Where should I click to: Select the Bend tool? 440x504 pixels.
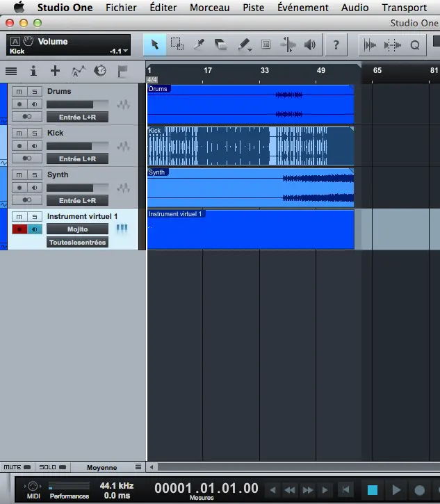[x=288, y=44]
